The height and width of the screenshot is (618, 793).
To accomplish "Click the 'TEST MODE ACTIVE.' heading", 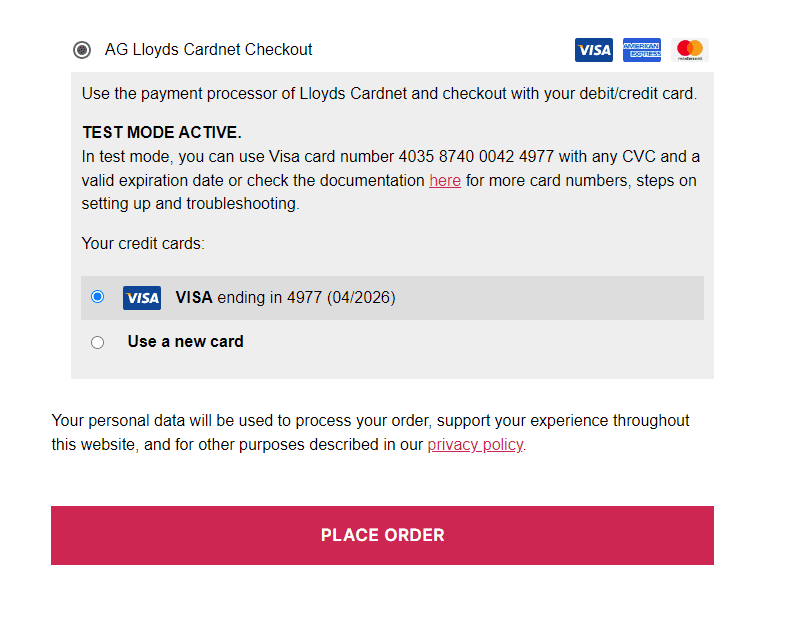I will click(162, 133).
